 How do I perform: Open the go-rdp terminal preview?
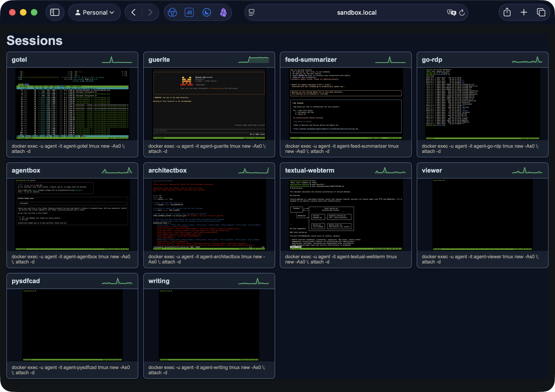tap(483, 104)
